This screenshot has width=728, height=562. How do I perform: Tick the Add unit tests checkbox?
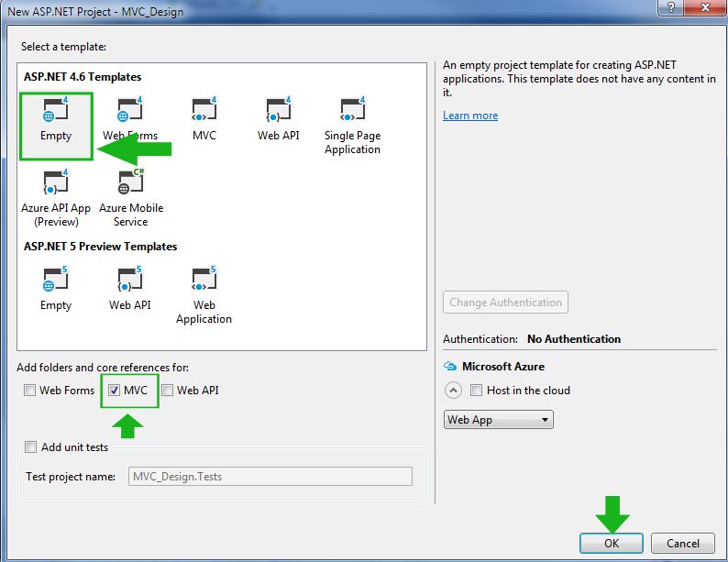[x=30, y=446]
